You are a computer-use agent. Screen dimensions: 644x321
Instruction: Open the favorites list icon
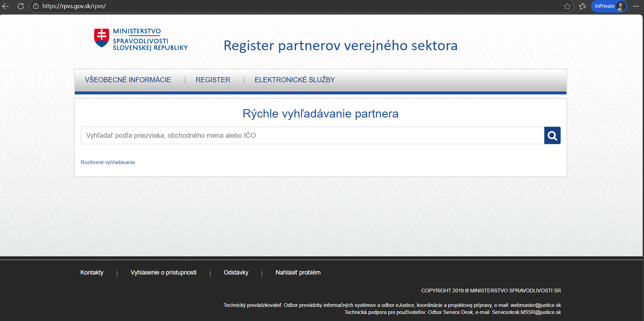(582, 6)
